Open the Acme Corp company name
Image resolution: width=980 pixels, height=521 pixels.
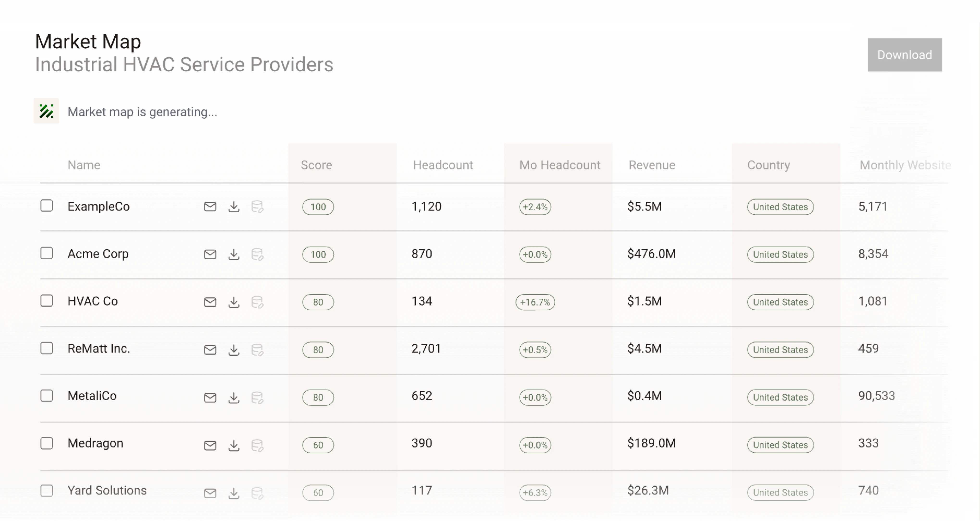(x=98, y=254)
